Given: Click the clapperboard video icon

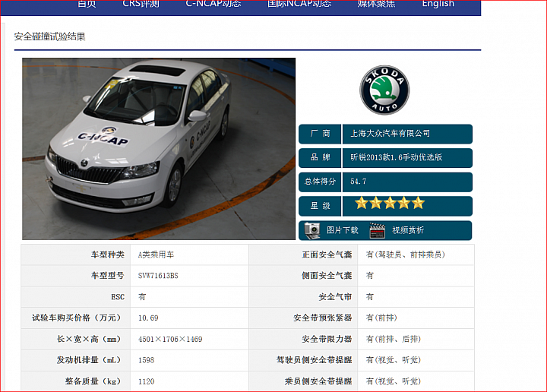Looking at the screenshot, I should (x=377, y=230).
